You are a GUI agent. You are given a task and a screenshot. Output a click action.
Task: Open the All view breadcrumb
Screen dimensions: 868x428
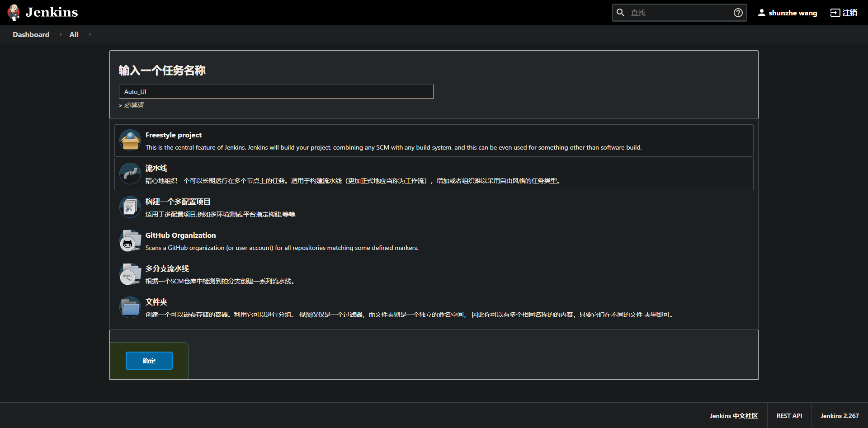(x=74, y=34)
